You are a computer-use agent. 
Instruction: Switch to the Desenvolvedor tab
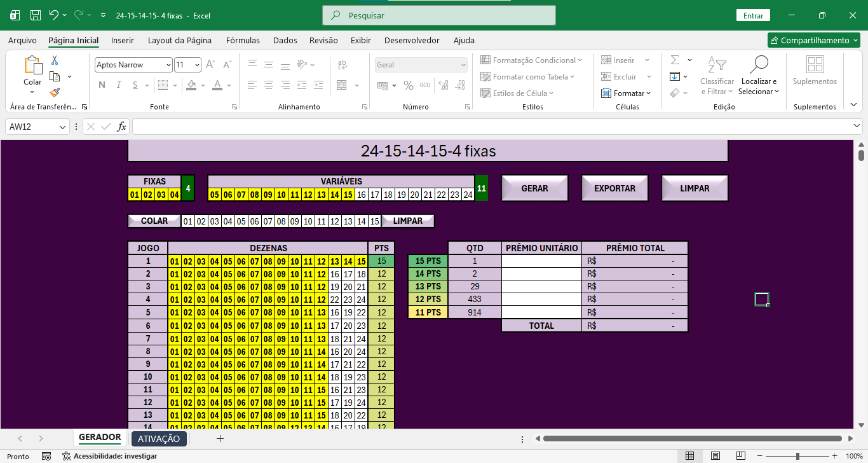coord(412,40)
